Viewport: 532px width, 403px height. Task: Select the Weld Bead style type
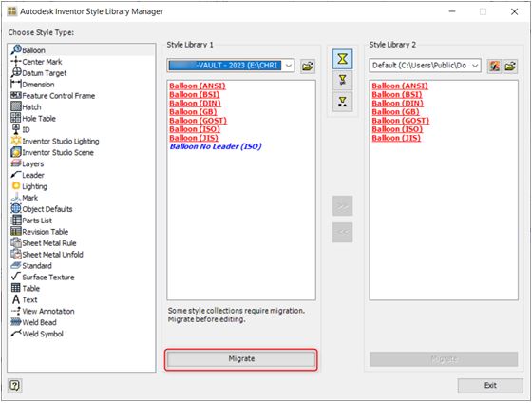coord(33,322)
